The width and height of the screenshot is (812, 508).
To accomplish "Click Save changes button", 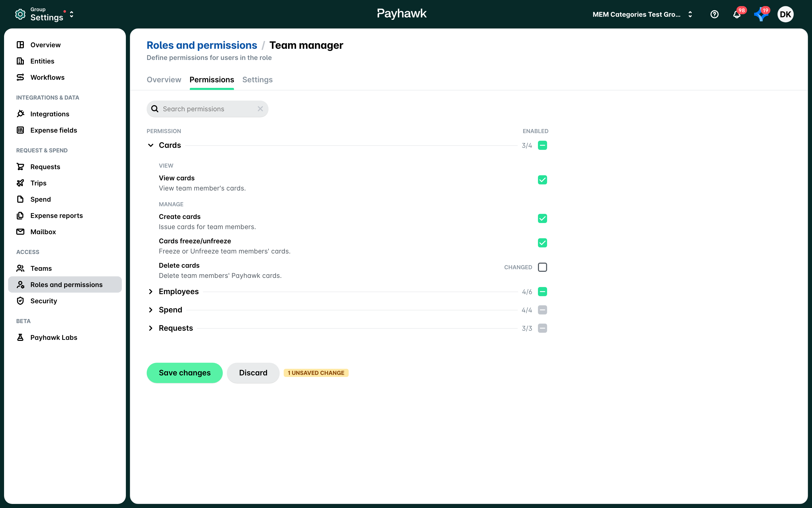I will pos(184,373).
